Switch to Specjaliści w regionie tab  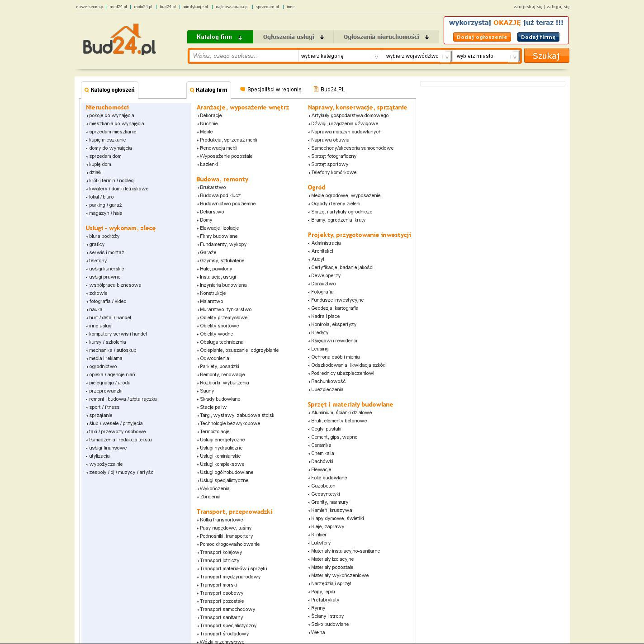pos(274,90)
